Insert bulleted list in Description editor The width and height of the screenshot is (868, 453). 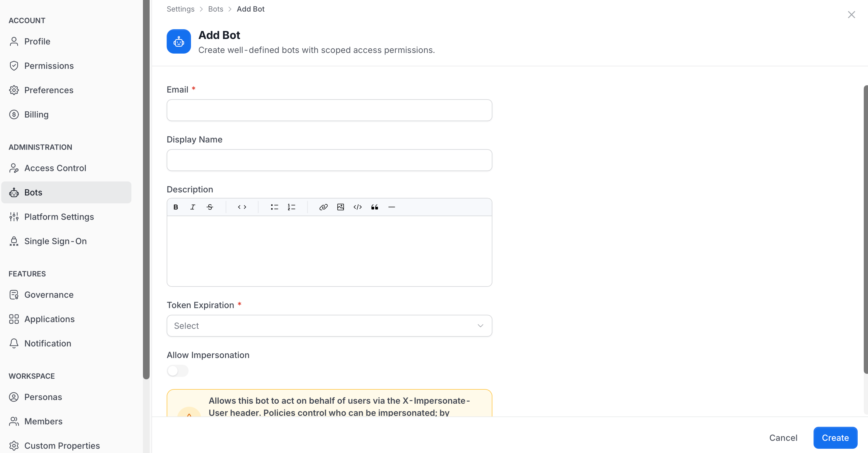point(274,207)
